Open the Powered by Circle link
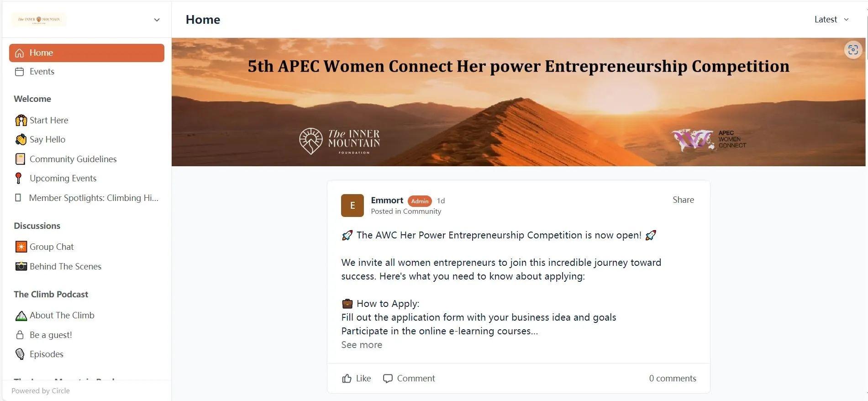The width and height of the screenshot is (868, 401). click(41, 391)
